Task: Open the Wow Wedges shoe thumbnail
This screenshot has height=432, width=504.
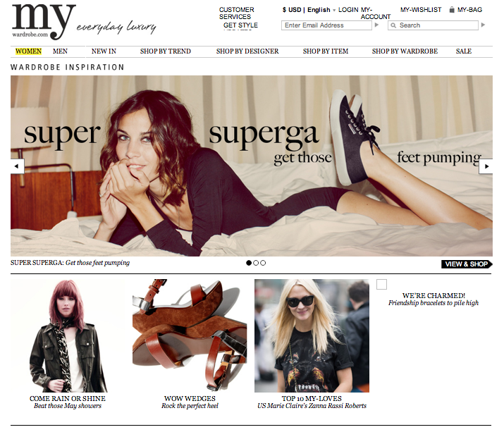Action: point(190,335)
